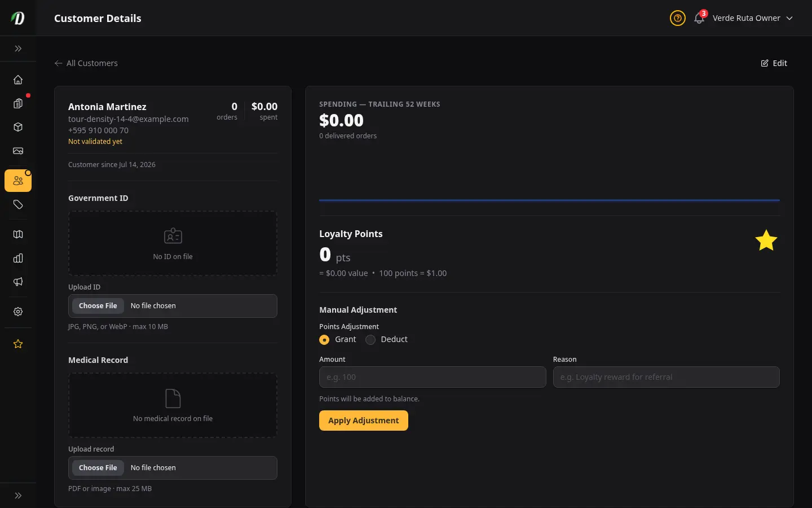Choose File for Upload ID
The height and width of the screenshot is (508, 812).
coord(98,306)
